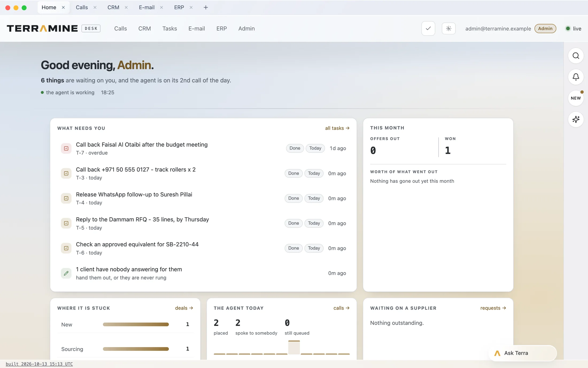
Task: Click the checkmark icon button in header
Action: click(428, 28)
